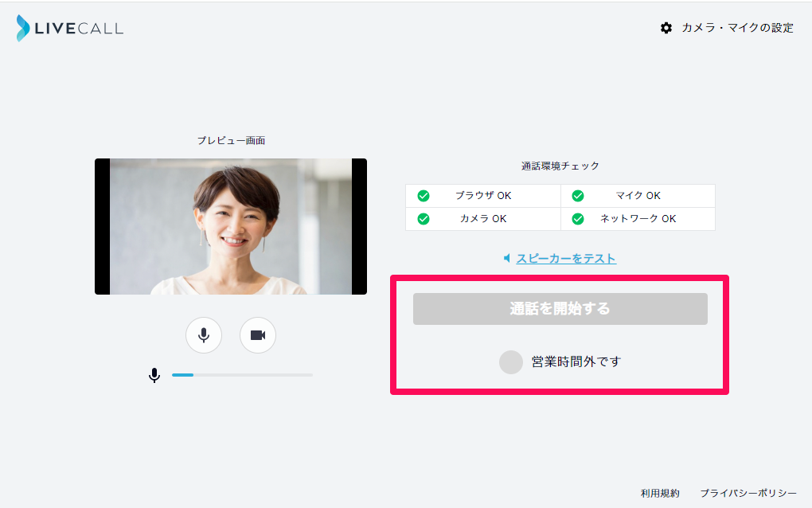Click the 通話環境チェック heading
Viewport: 812px width, 508px height.
(560, 166)
